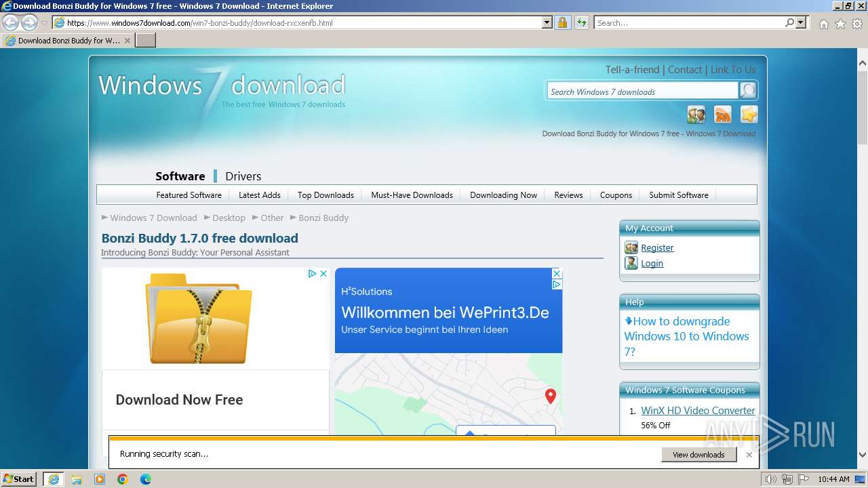Screen dimensions: 868x488
Task: Open Internet Explorer from taskbar
Action: click(x=54, y=479)
